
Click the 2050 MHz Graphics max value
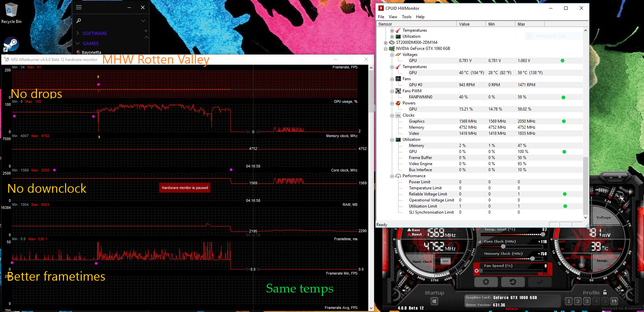point(527,121)
